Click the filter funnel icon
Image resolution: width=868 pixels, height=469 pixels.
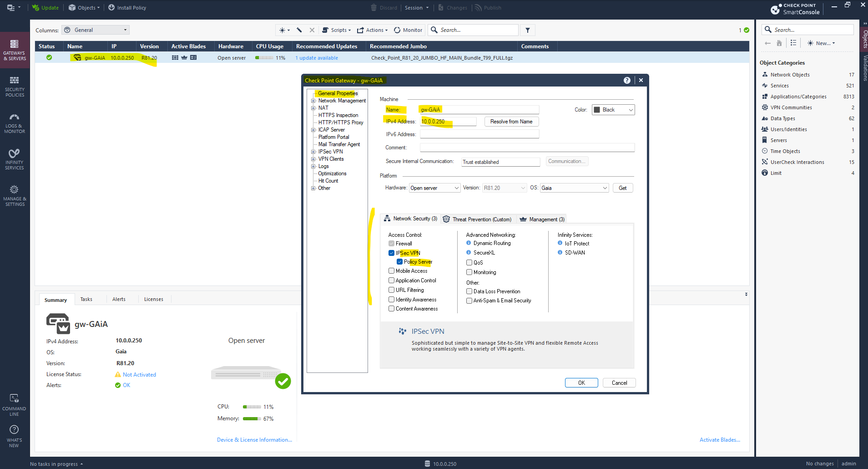[528, 30]
